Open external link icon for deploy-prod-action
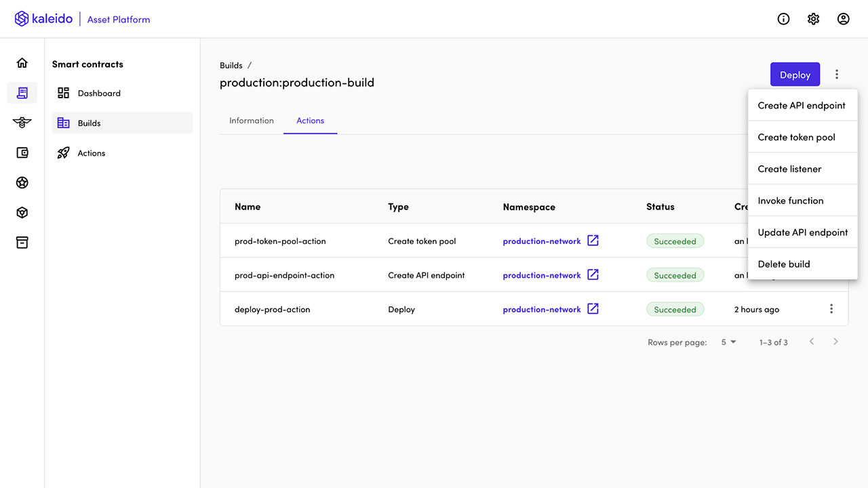The width and height of the screenshot is (868, 488). 593,308
